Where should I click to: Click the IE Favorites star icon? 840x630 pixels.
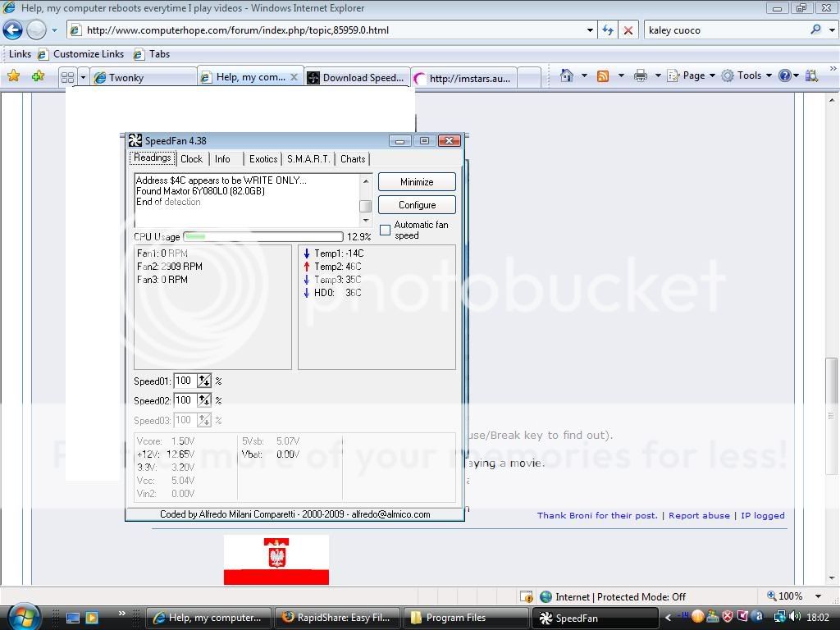[13, 76]
